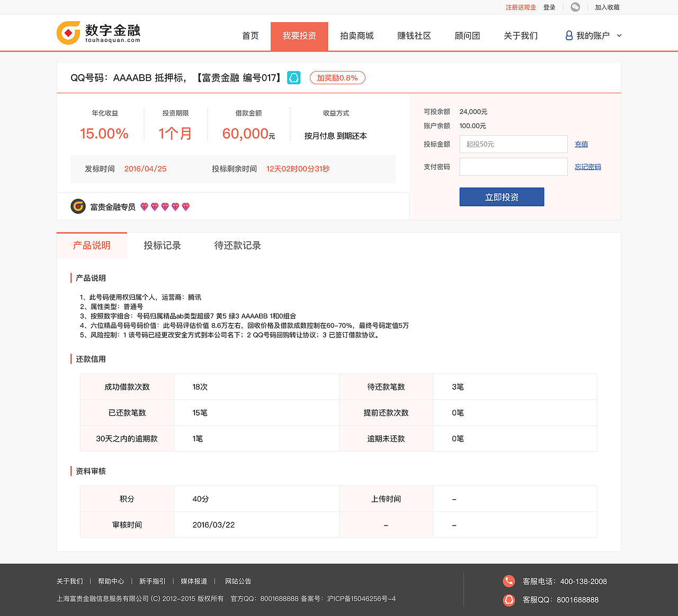This screenshot has height=616, width=678.
Task: Click footer link 关于我们
Action: pyautogui.click(x=70, y=581)
